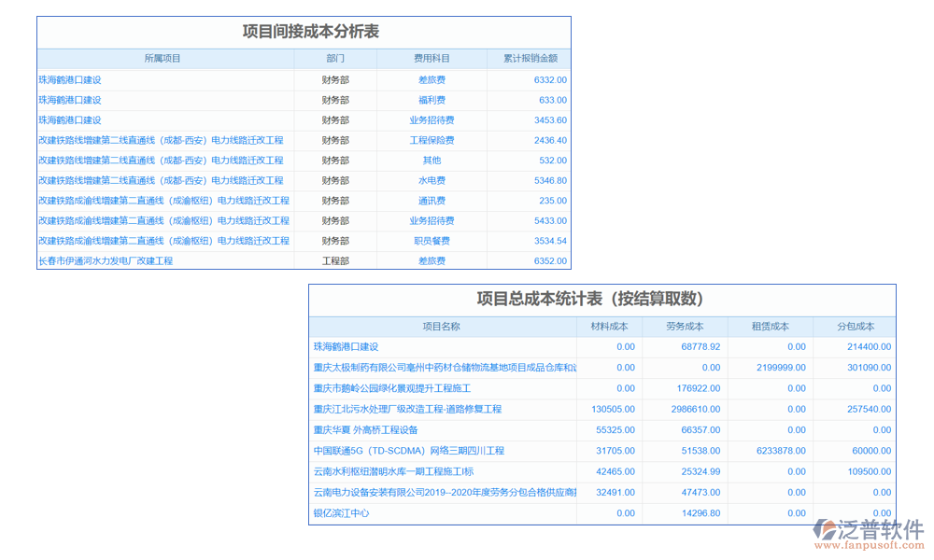
Task: Select the 水电费 expense category link
Action: tap(432, 180)
